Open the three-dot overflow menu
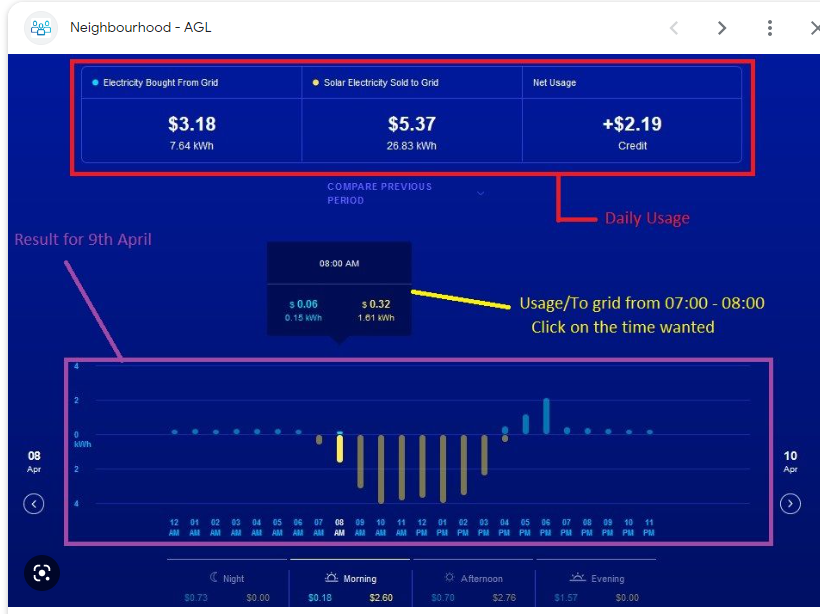This screenshot has height=614, width=820. tap(769, 27)
